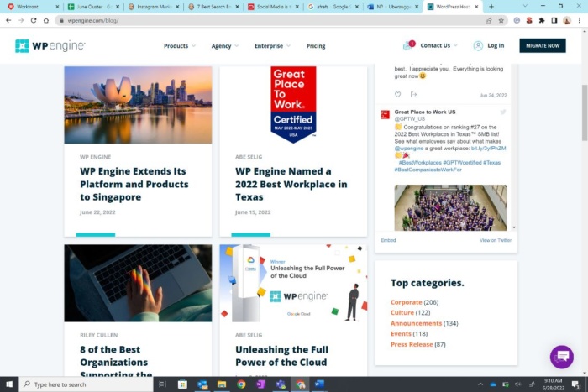Click the WP Engine logo

pos(50,45)
